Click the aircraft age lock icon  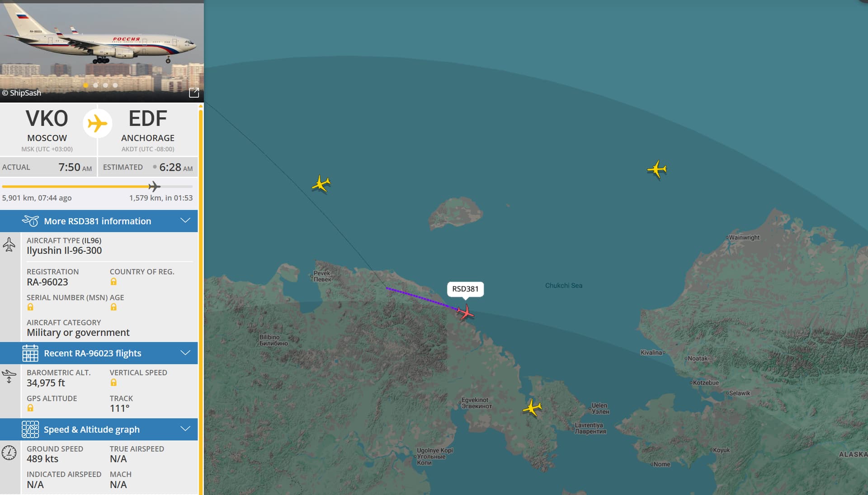pyautogui.click(x=113, y=307)
